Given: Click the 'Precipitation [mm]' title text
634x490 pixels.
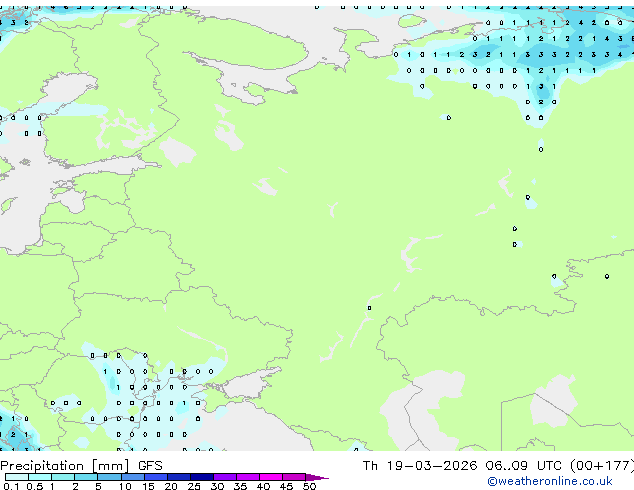Looking at the screenshot, I should 65,466.
